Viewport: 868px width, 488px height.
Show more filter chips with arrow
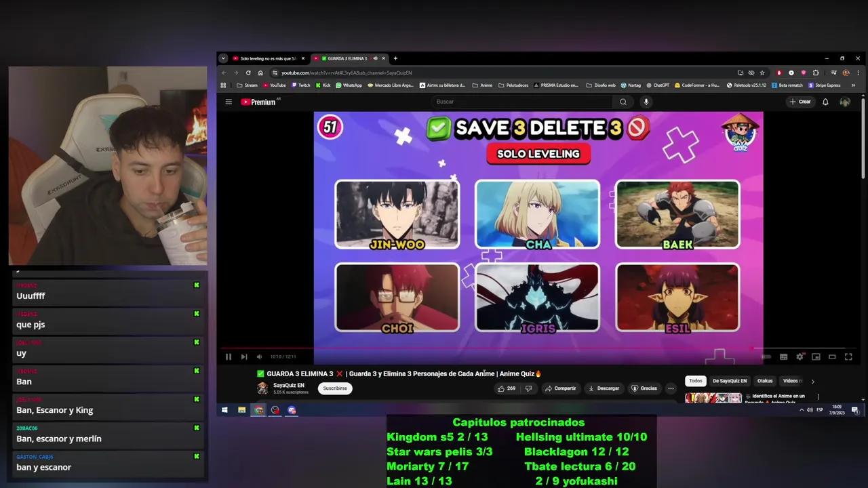pyautogui.click(x=812, y=382)
